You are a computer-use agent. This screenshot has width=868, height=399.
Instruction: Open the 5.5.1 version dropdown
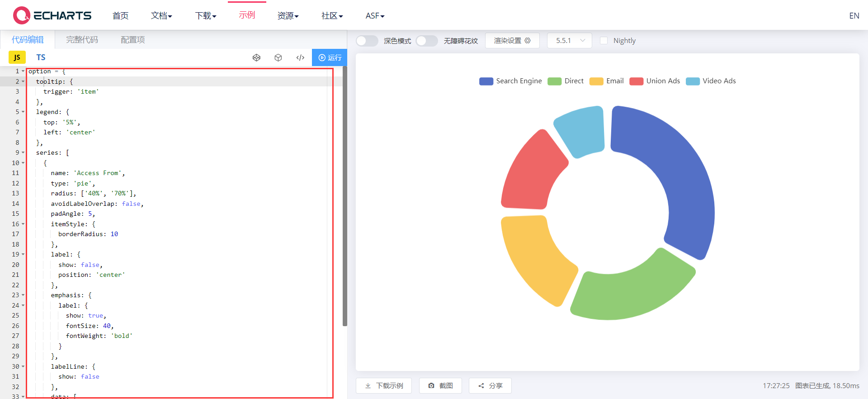[x=570, y=41]
